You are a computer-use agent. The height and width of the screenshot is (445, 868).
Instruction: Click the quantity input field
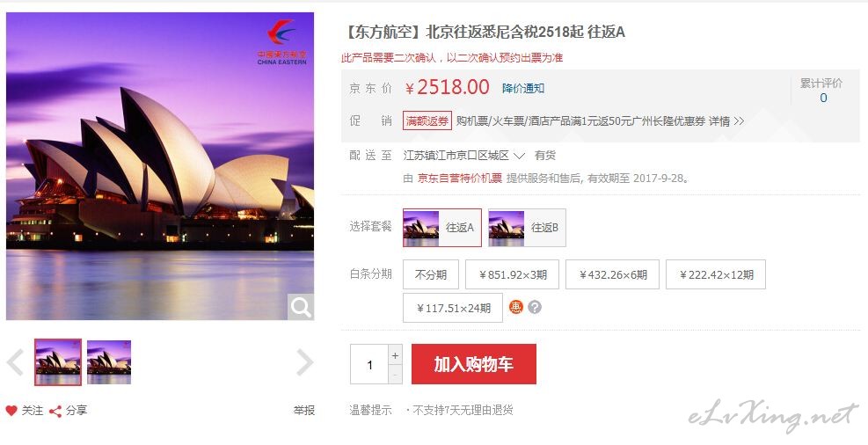[x=369, y=365]
